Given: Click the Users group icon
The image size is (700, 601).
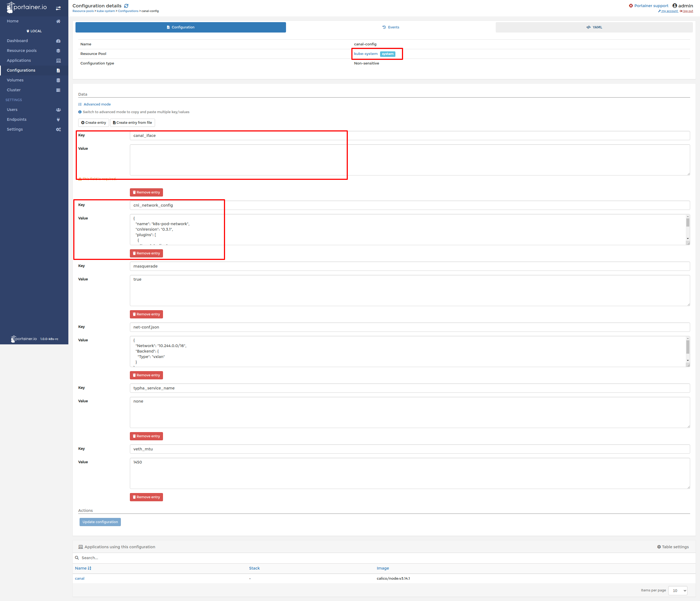Looking at the screenshot, I should 58,110.
